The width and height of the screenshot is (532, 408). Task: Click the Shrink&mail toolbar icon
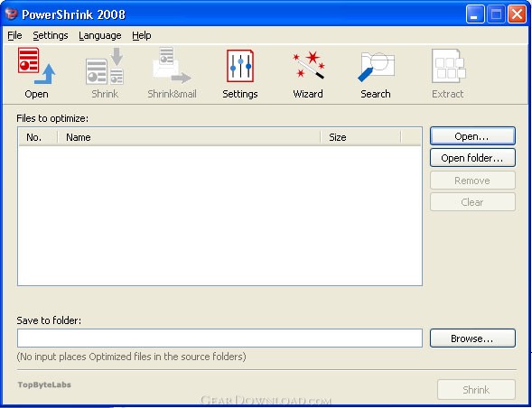(x=172, y=73)
